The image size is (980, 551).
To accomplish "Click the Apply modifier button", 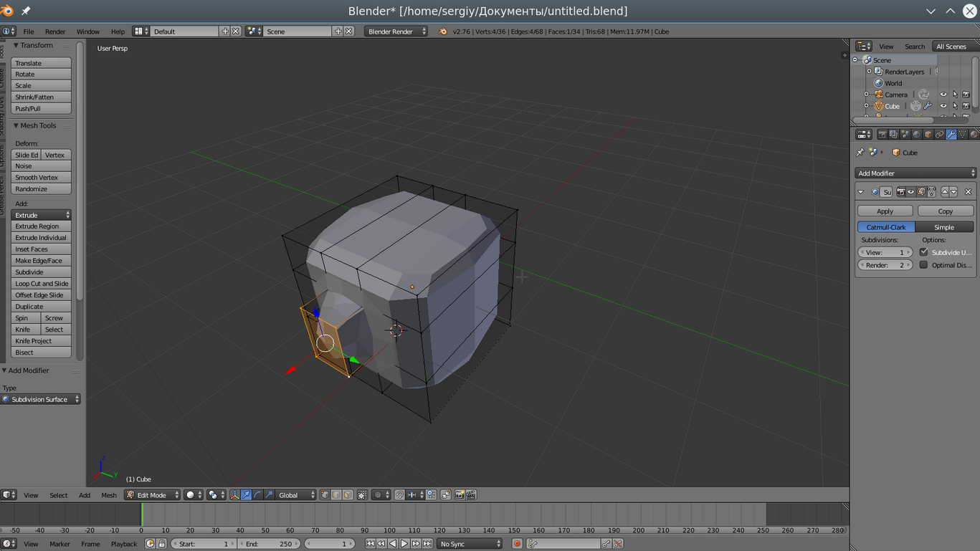I will (x=885, y=211).
